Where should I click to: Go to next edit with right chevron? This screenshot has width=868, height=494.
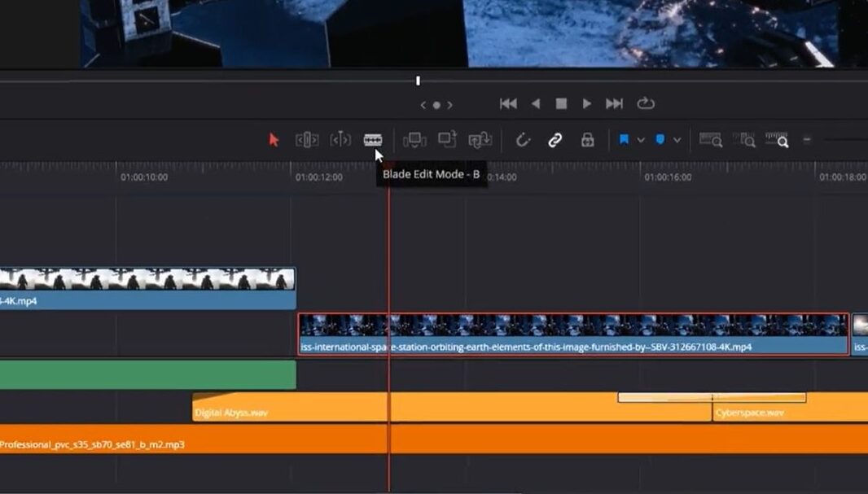450,105
